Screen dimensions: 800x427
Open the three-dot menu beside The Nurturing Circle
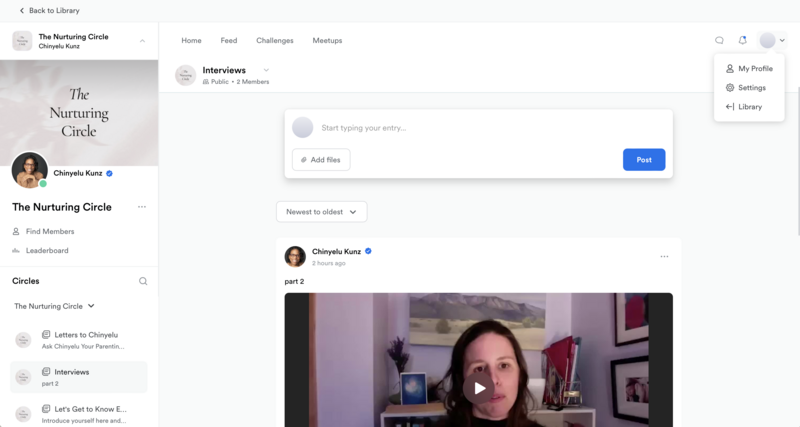point(142,207)
